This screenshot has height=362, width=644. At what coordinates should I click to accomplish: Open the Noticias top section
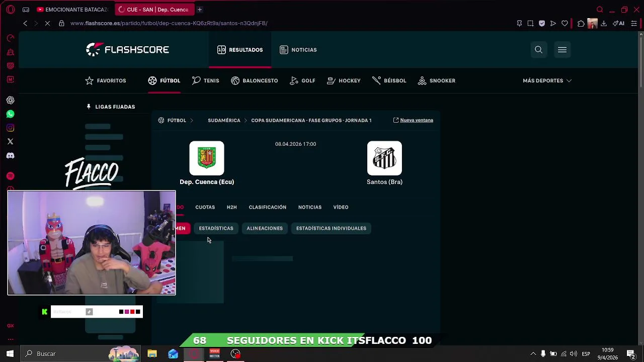pyautogui.click(x=298, y=50)
